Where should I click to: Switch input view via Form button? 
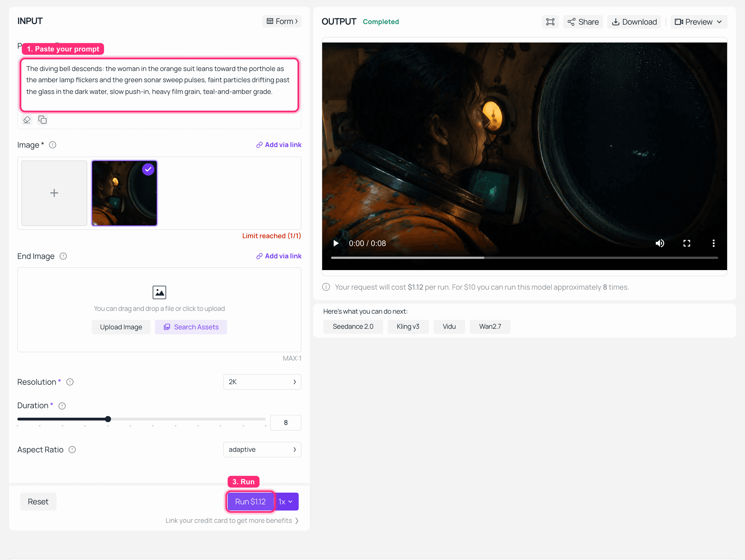pos(282,21)
